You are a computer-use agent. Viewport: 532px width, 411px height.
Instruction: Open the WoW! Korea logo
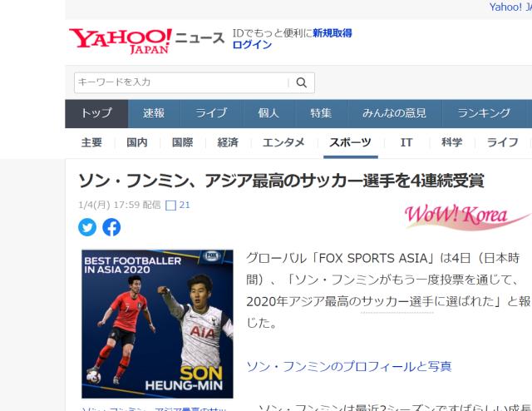point(467,217)
